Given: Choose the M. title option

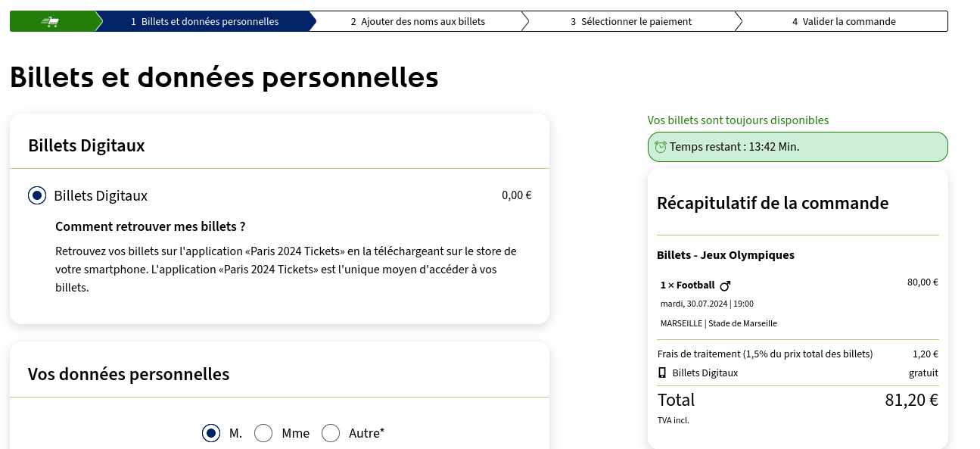Looking at the screenshot, I should 211,433.
